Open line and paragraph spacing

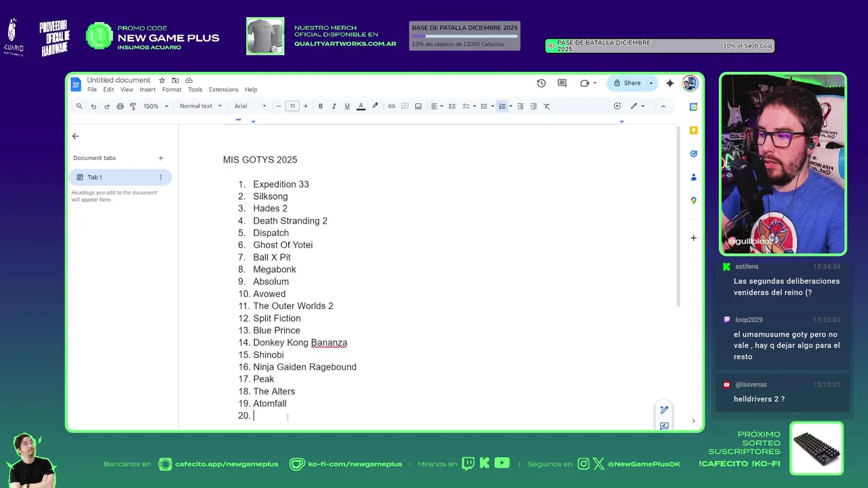452,106
